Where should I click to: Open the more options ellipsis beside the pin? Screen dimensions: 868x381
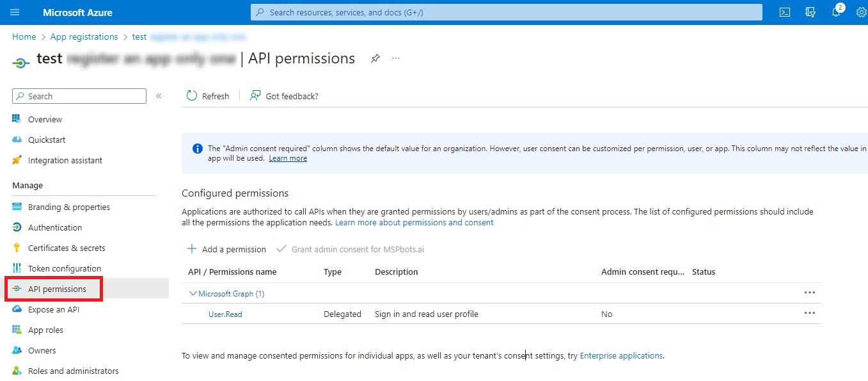coord(395,58)
